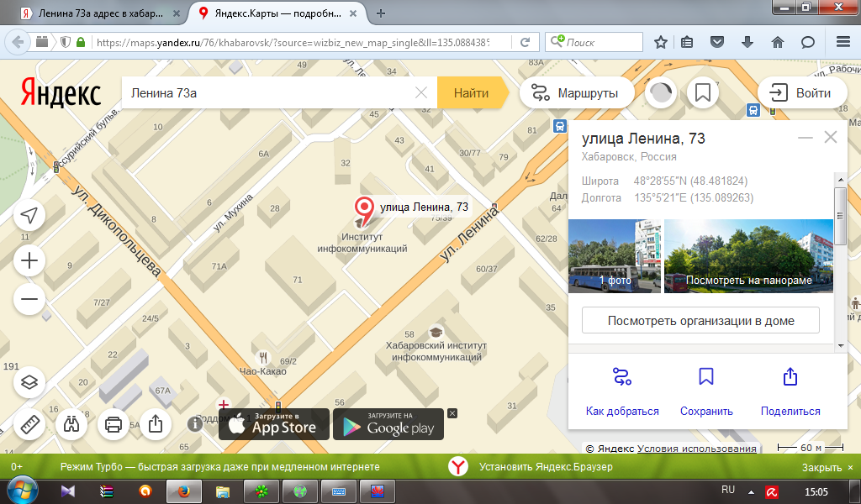Click the Чао-Какао restaurant icon
Viewport: 861px width, 504px height.
coord(263,358)
